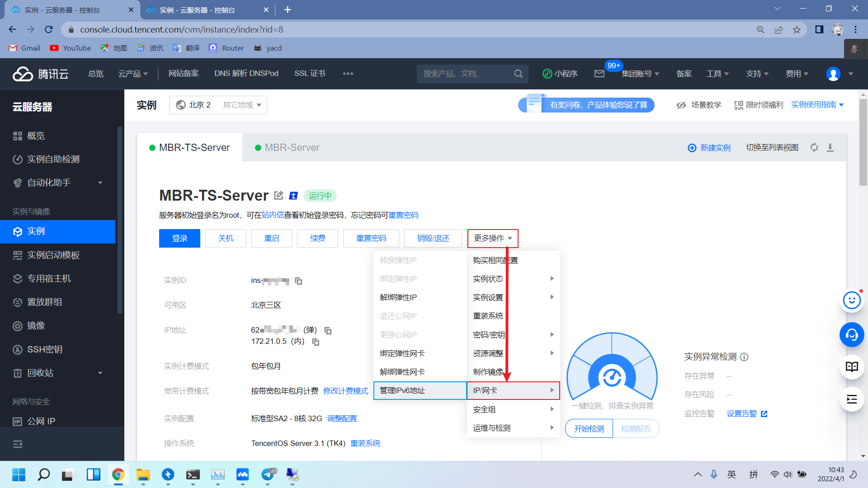Open the floating menu list widget
The image size is (868, 488).
(852, 399)
